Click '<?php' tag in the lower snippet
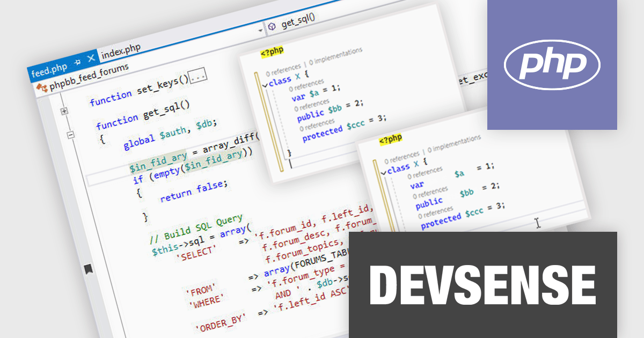Viewport: 644px width, 338px height. (390, 140)
